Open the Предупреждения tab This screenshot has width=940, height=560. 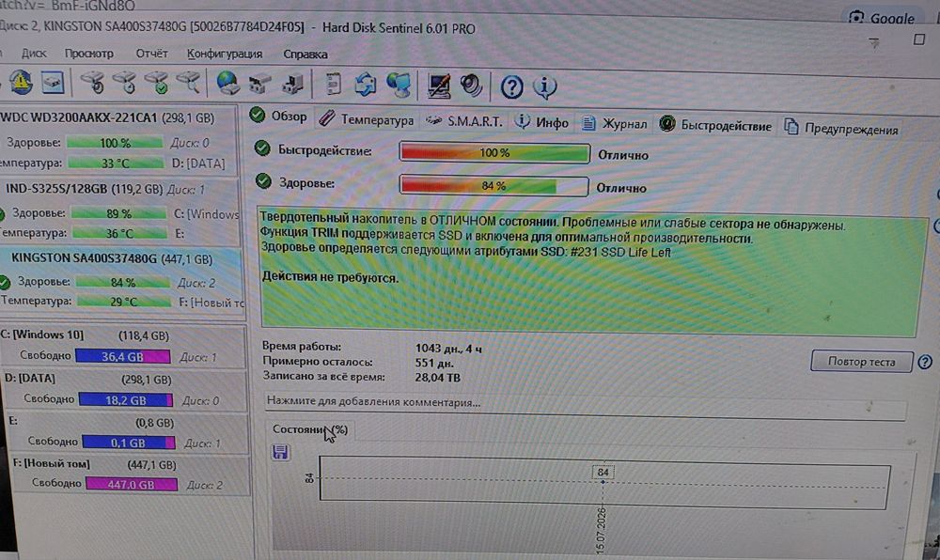pos(841,128)
